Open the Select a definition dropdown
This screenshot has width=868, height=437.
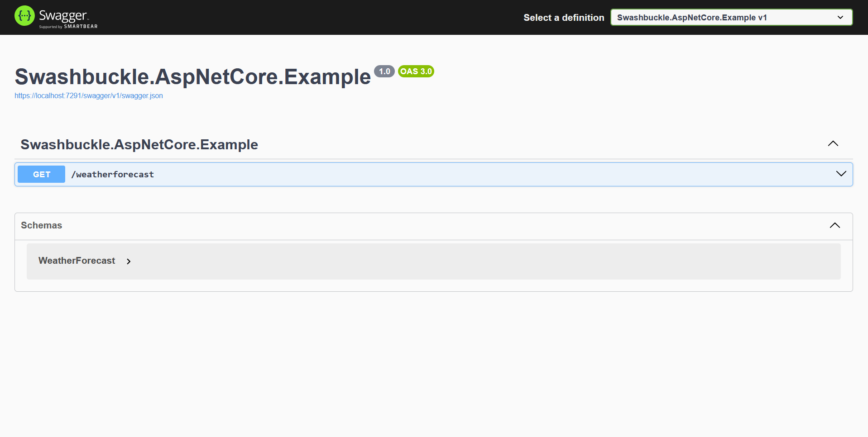tap(731, 17)
